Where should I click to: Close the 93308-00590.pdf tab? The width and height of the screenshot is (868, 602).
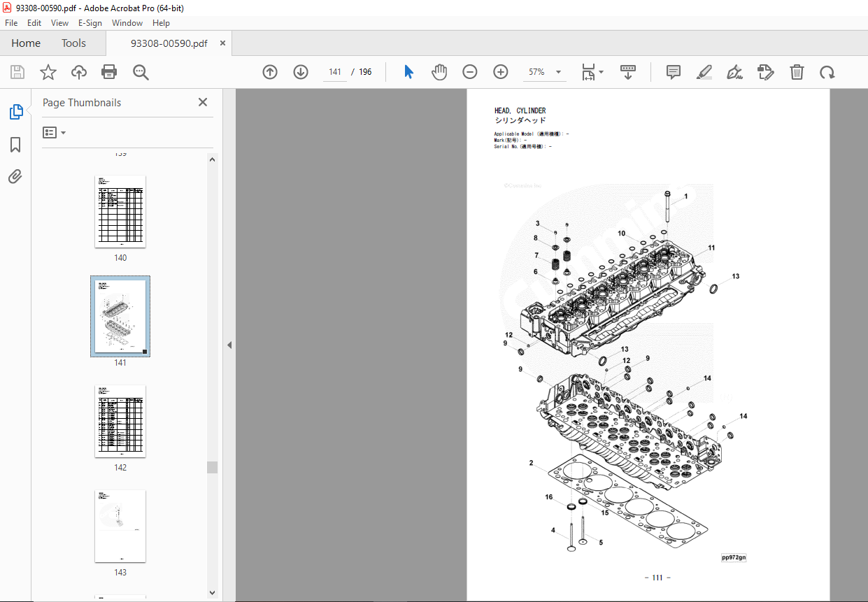(222, 43)
